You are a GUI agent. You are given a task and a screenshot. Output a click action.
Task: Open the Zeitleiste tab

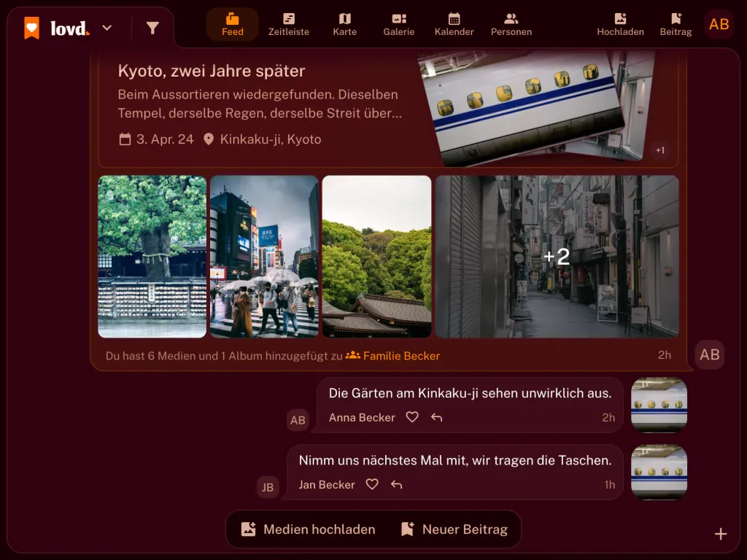pos(289,25)
